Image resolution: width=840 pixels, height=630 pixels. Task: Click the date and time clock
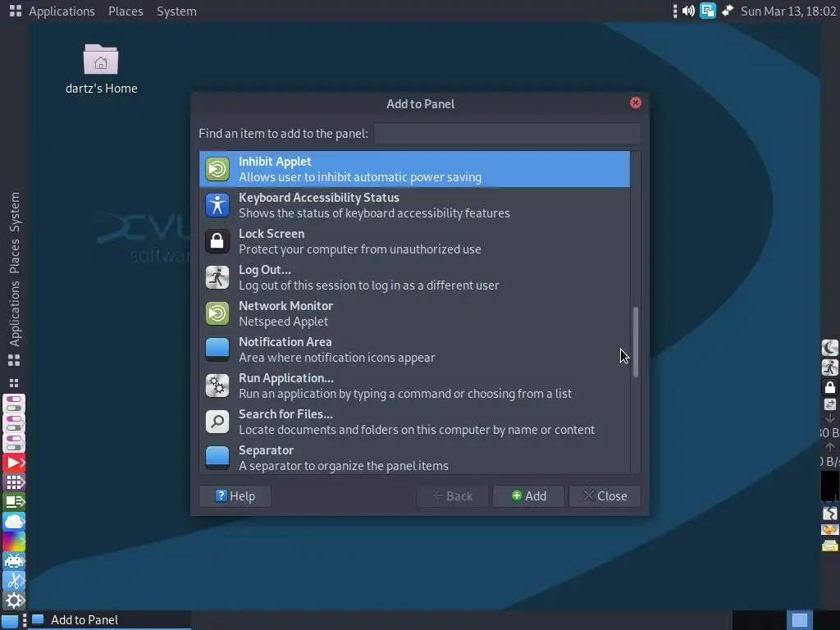(x=788, y=11)
